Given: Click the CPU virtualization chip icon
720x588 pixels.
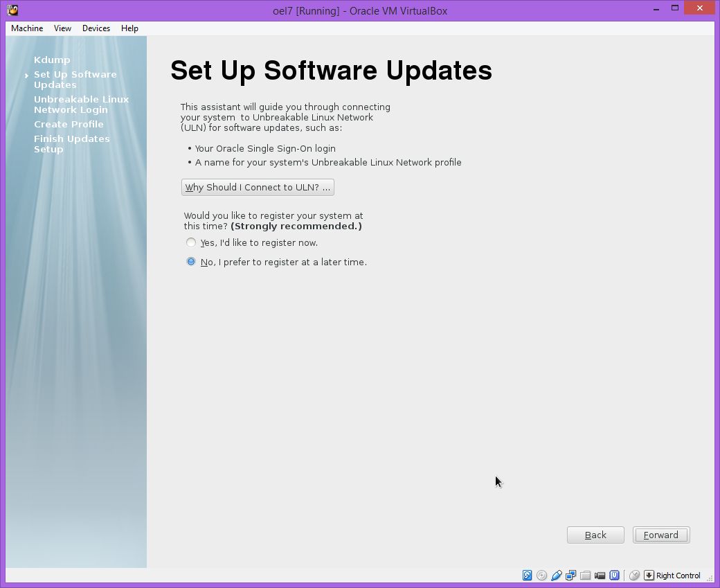Looking at the screenshot, I should [614, 575].
